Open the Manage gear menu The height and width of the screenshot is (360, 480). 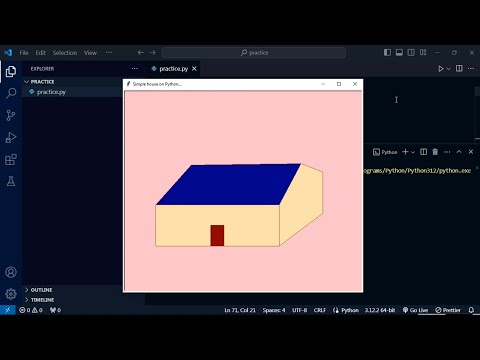11,294
